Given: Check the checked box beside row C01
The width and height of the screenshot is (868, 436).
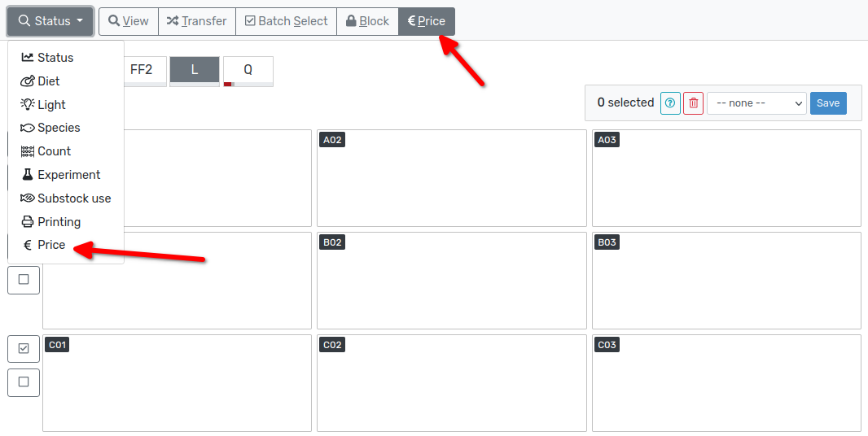Looking at the screenshot, I should [x=24, y=348].
